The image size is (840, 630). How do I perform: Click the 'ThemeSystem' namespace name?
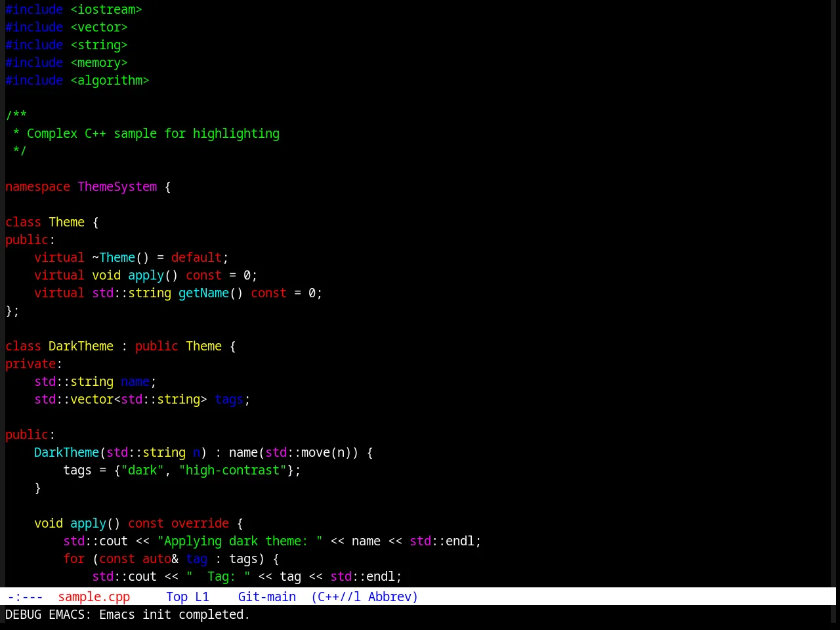117,186
